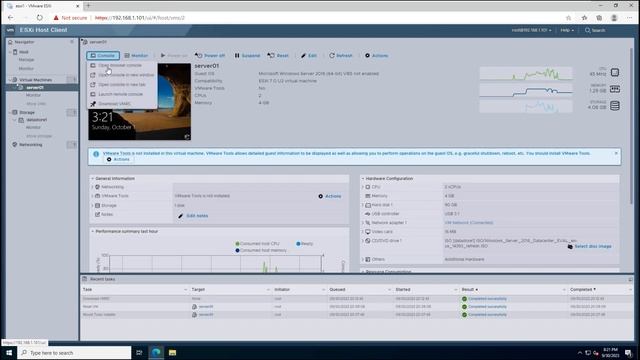Maximize the Recent tasks panel
This screenshot has height=360, width=640.
[x=631, y=279]
